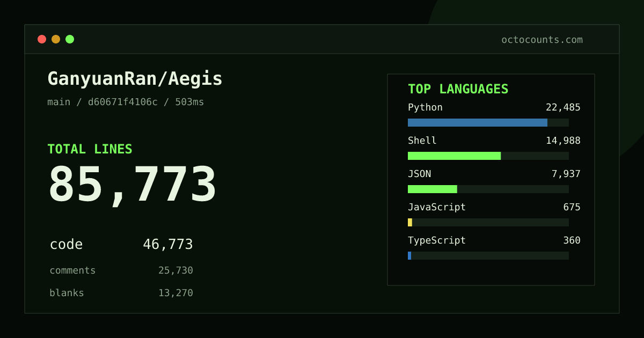Image resolution: width=644 pixels, height=338 pixels.
Task: Click the TypeScript language label
Action: point(437,240)
